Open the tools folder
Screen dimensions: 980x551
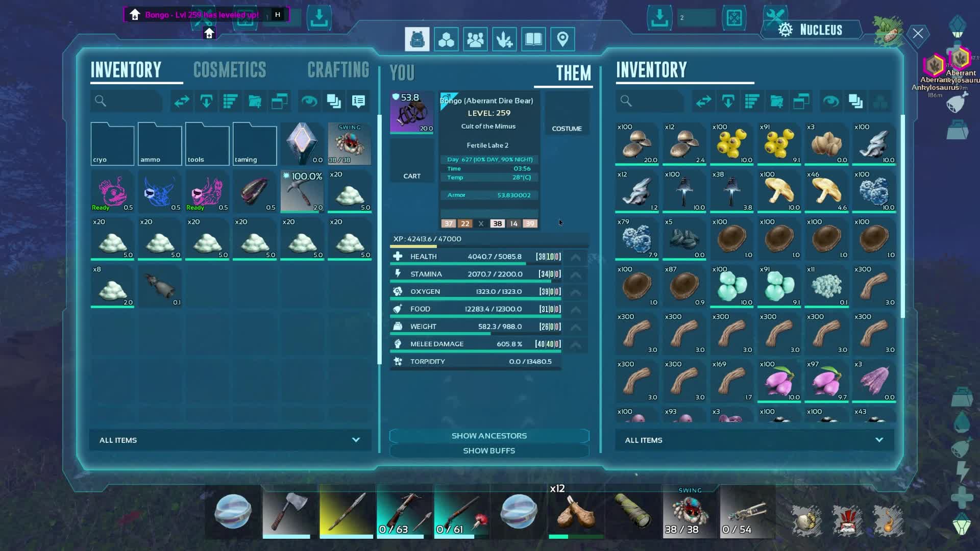pyautogui.click(x=207, y=144)
